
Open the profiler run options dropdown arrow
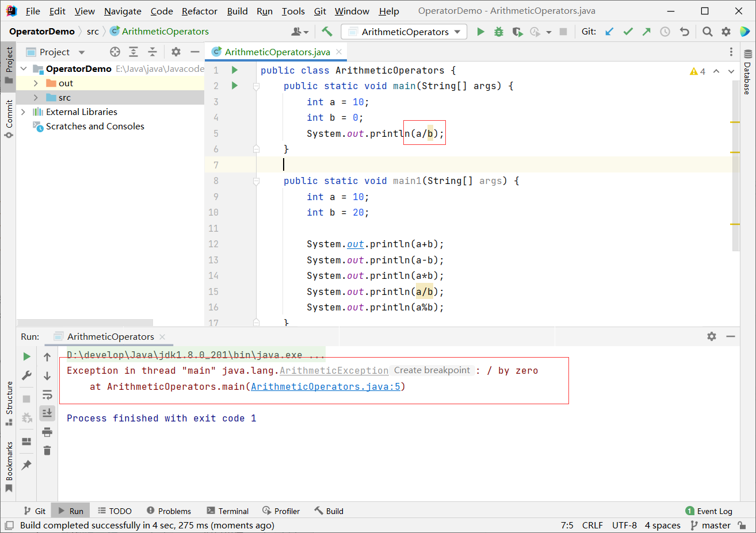pos(548,32)
